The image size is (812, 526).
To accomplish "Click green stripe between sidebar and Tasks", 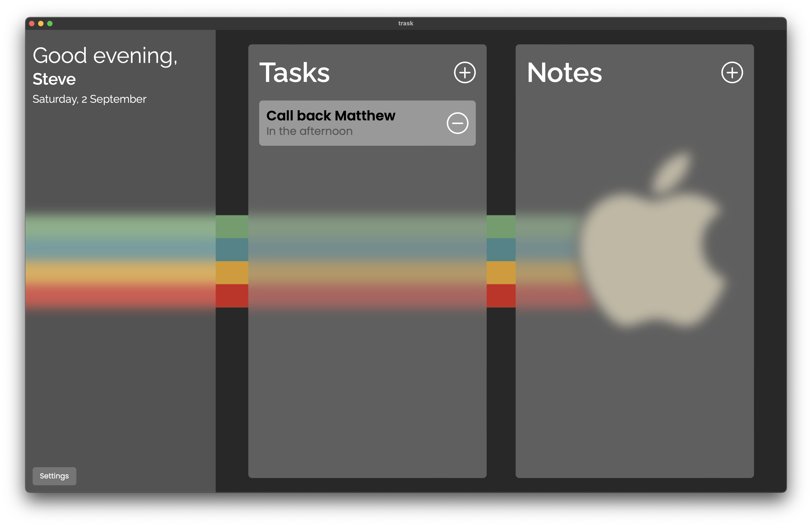I will click(x=232, y=226).
